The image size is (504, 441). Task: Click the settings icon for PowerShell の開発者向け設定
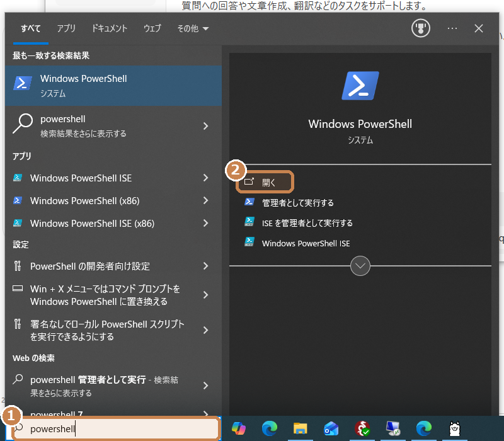tap(18, 266)
